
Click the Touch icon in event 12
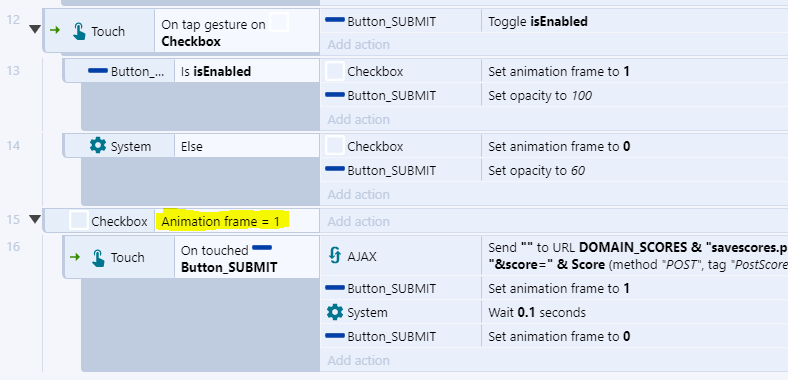[79, 31]
